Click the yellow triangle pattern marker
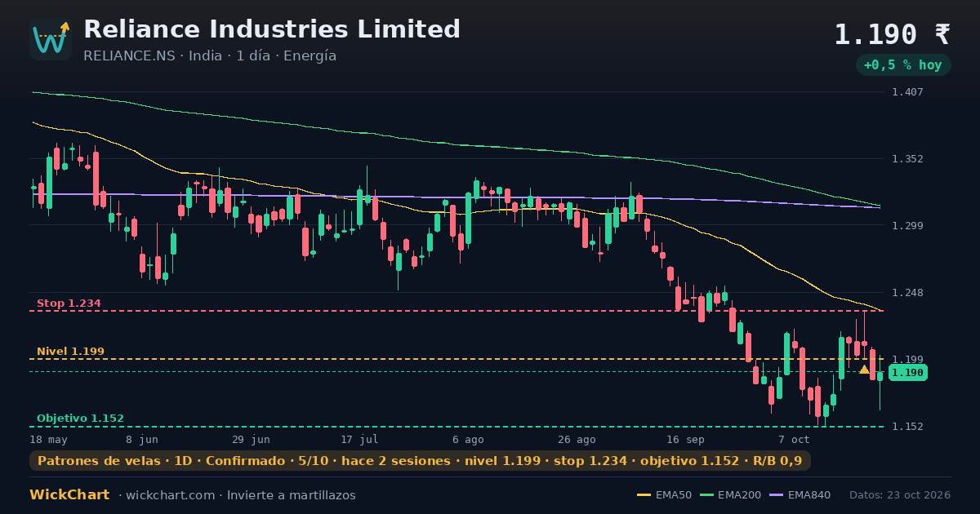This screenshot has height=514, width=980. click(x=864, y=370)
